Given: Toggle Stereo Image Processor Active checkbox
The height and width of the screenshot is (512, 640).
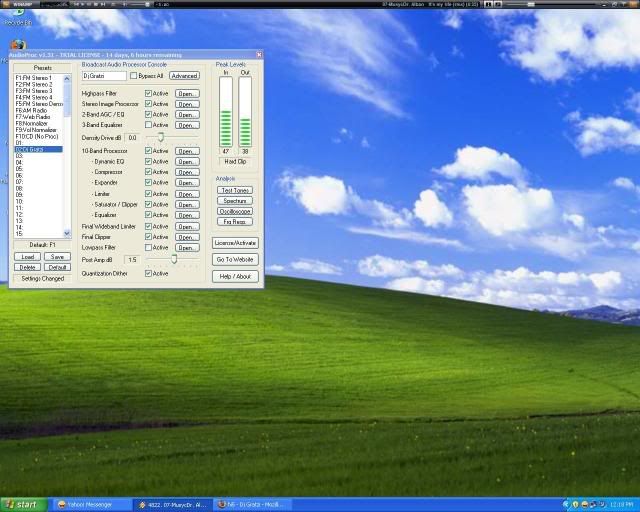Looking at the screenshot, I should pos(149,104).
